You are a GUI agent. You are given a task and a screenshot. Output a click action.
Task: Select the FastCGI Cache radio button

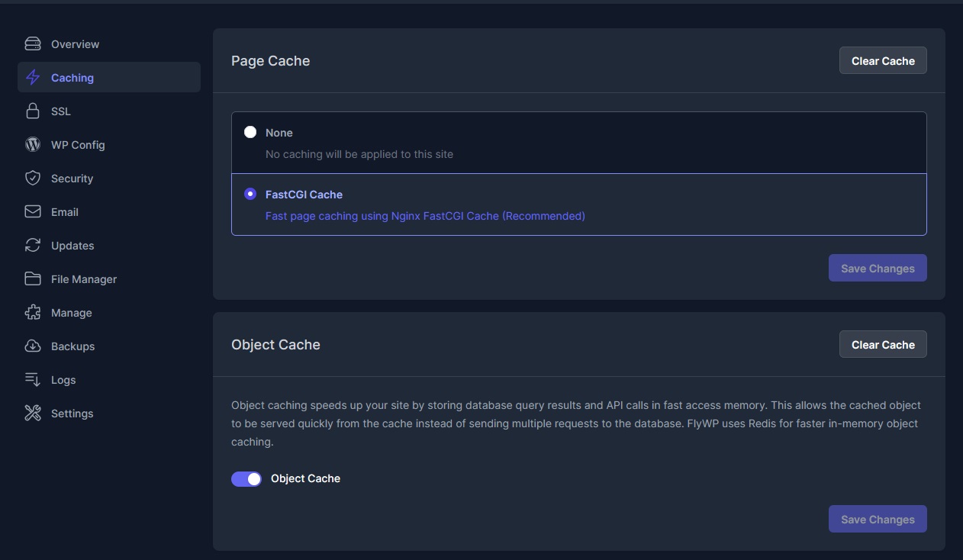[250, 194]
